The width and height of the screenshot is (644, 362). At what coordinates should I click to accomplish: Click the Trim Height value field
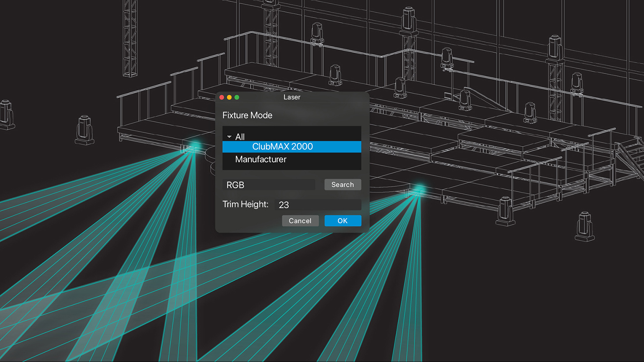[x=317, y=205]
